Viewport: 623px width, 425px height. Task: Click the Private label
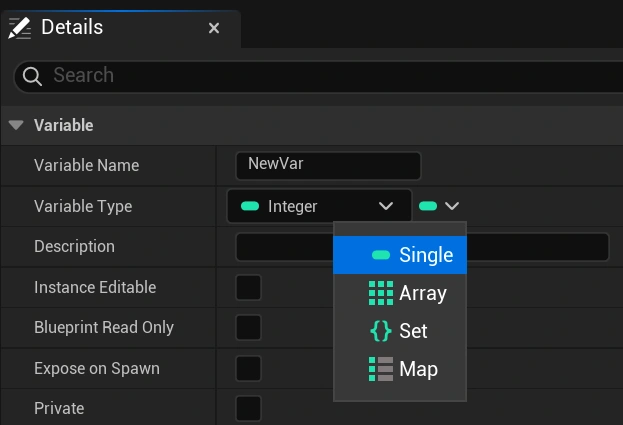59,408
